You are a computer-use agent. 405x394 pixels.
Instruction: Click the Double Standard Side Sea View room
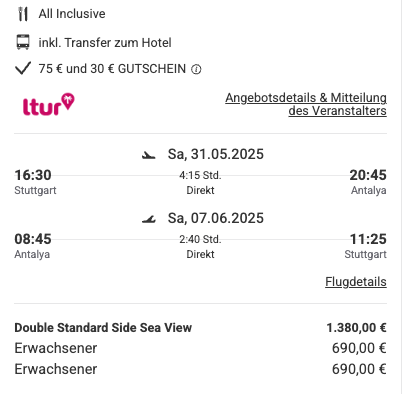103,328
